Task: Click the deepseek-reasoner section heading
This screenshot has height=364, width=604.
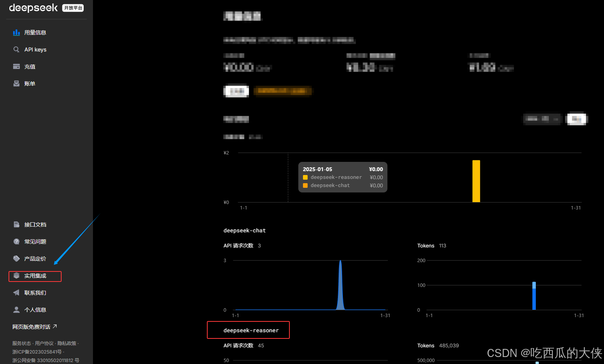Action: [251, 330]
